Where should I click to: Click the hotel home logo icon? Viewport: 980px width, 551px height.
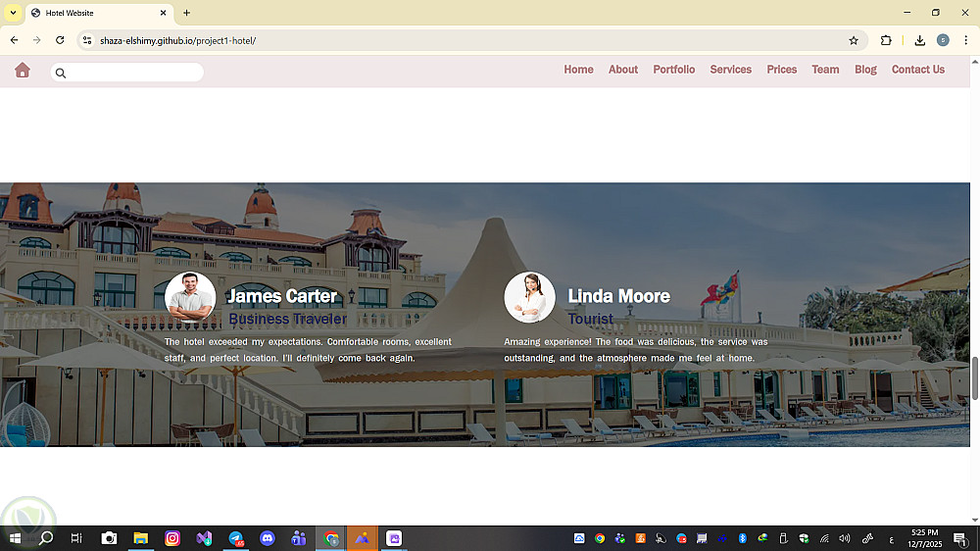point(23,70)
